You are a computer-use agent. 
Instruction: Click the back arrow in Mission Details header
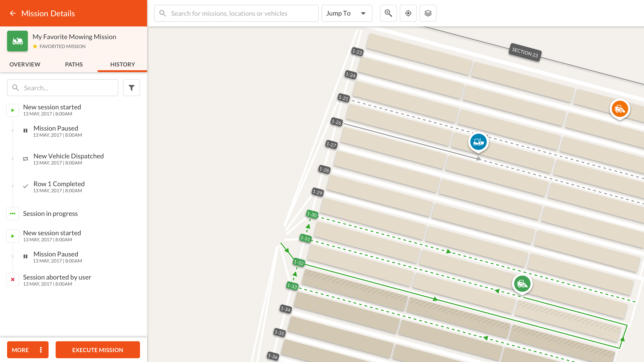[x=12, y=13]
